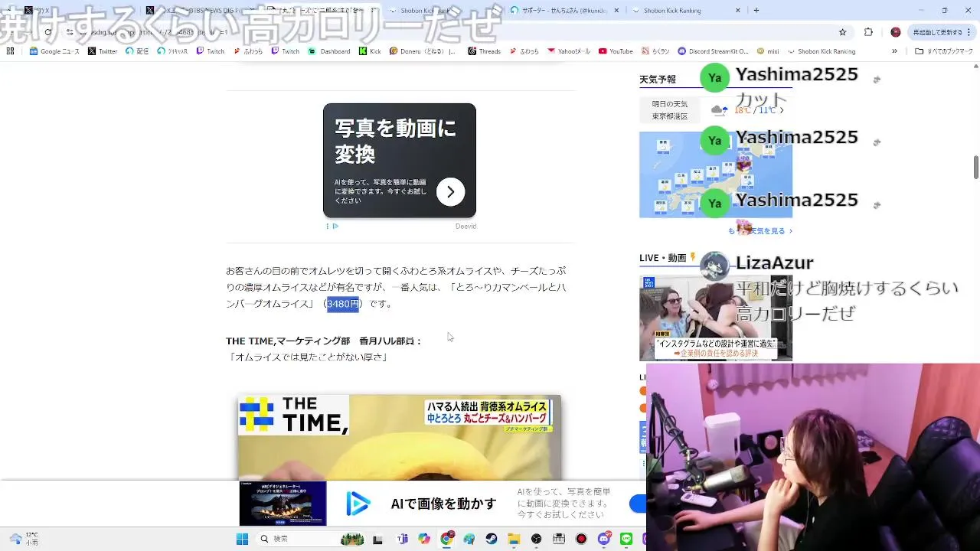Open the Chrome three-dot menu
Image resolution: width=980 pixels, height=551 pixels.
(x=969, y=32)
